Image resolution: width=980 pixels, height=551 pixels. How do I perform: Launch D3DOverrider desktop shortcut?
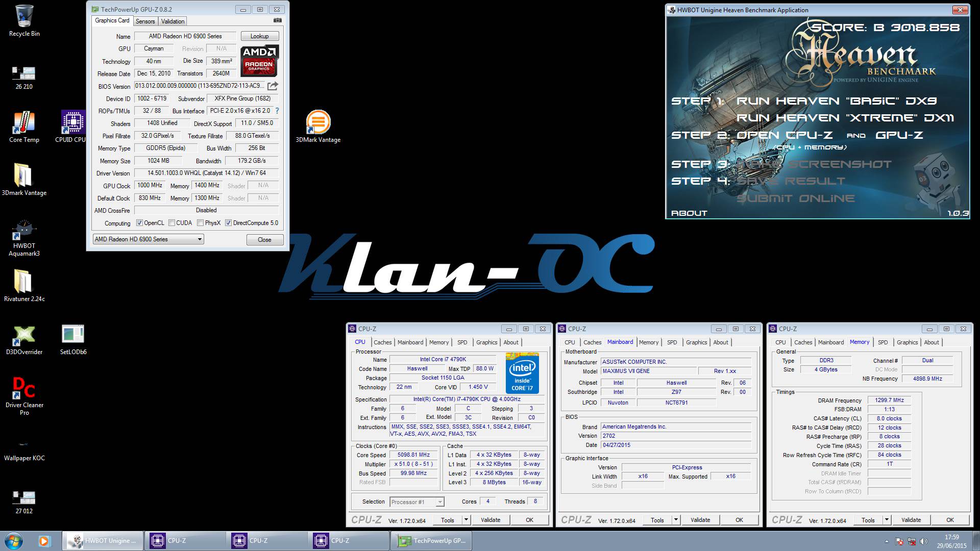24,339
